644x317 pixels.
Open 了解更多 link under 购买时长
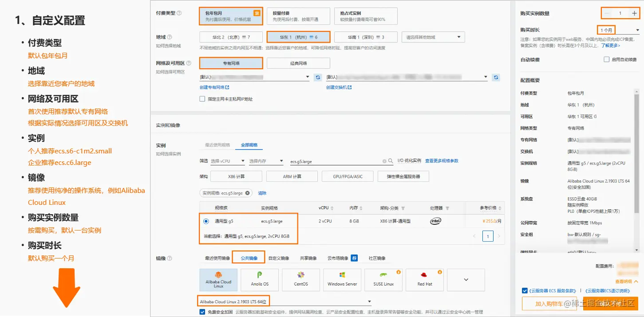pyautogui.click(x=611, y=45)
